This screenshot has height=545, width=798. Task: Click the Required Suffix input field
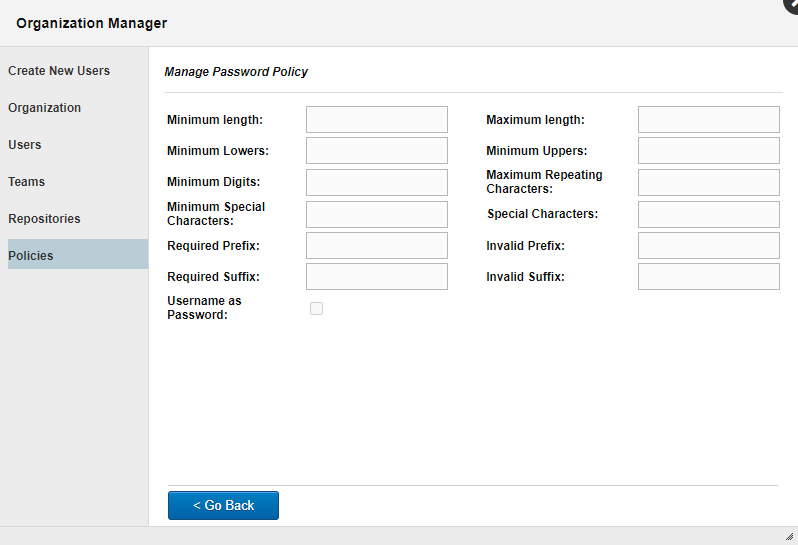point(377,276)
